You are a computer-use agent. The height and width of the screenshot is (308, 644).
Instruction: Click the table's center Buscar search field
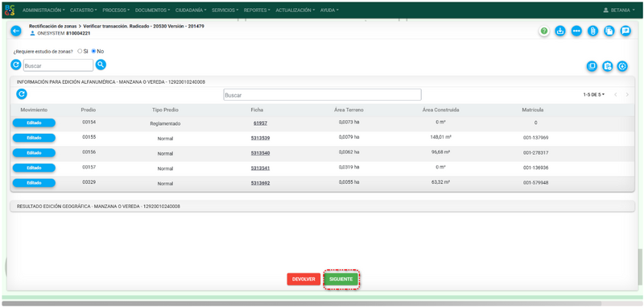(x=323, y=95)
